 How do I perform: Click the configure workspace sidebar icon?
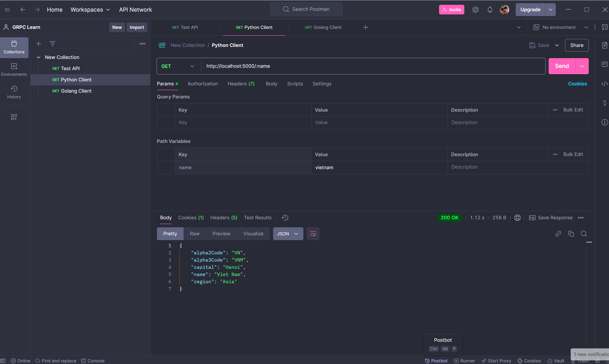tap(14, 117)
